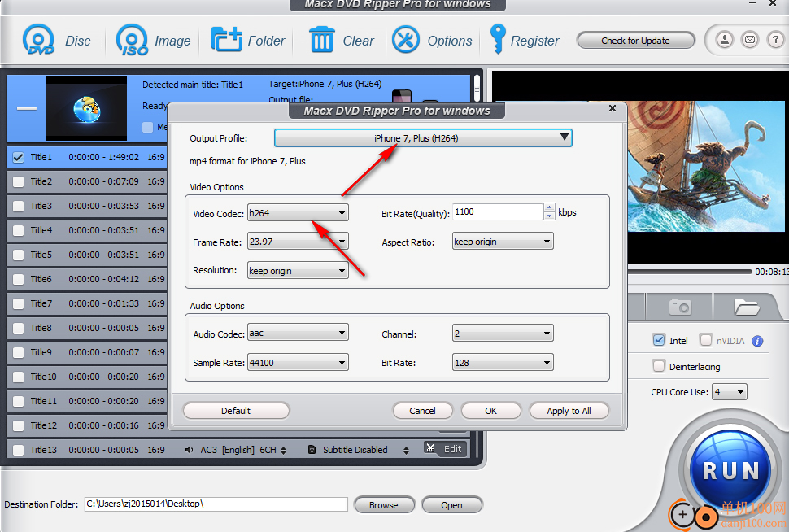Increase video bit rate with up stepper
789x532 pixels.
click(550, 207)
